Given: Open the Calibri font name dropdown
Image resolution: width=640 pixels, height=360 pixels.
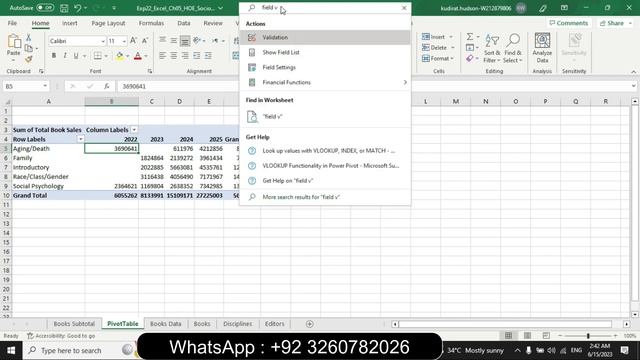Looking at the screenshot, I should click(x=103, y=41).
